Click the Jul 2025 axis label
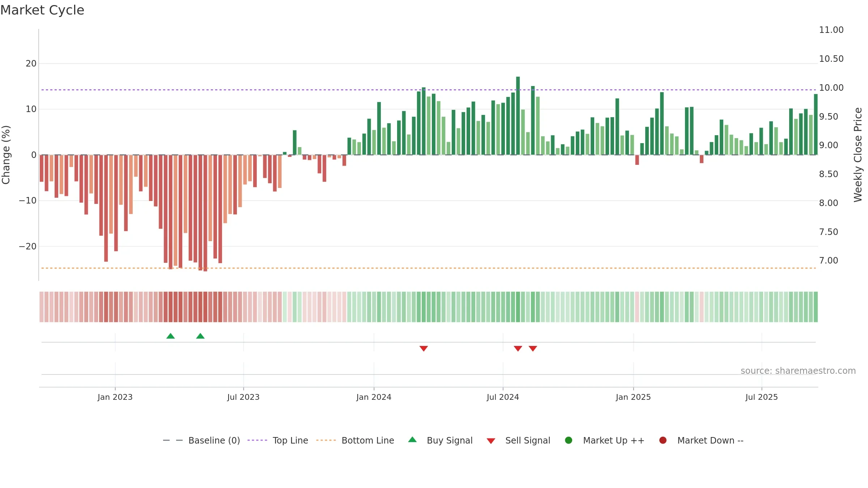 (762, 397)
